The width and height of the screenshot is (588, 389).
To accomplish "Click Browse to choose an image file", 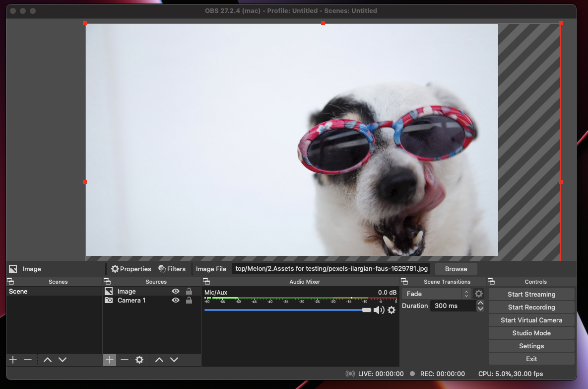I will [x=456, y=269].
